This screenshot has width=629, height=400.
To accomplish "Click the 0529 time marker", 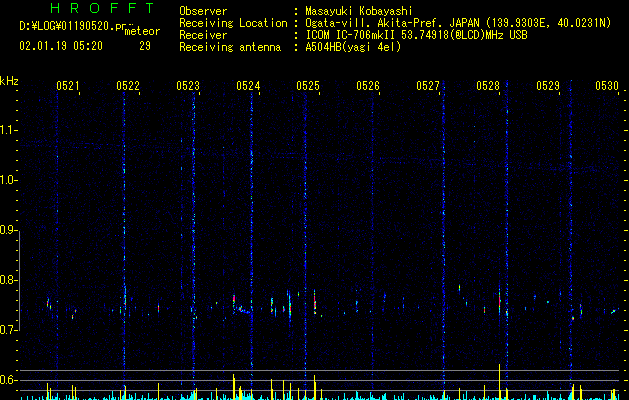I will click(548, 86).
